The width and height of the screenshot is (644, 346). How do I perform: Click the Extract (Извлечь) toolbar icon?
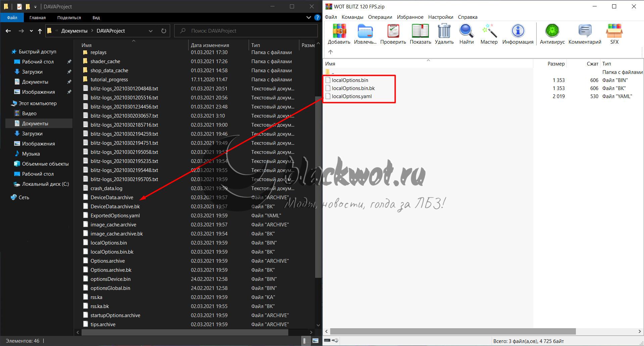pyautogui.click(x=365, y=31)
